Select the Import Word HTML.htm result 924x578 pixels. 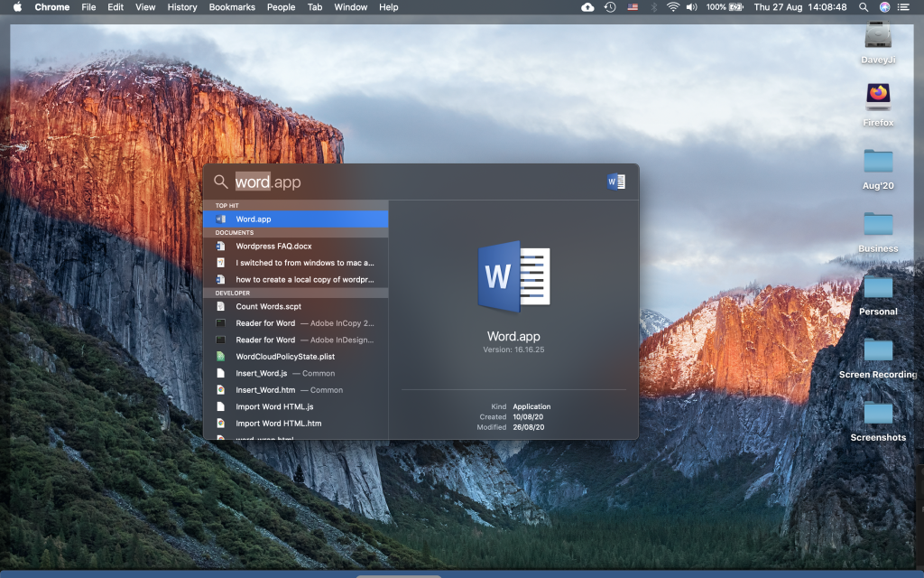[x=296, y=423]
